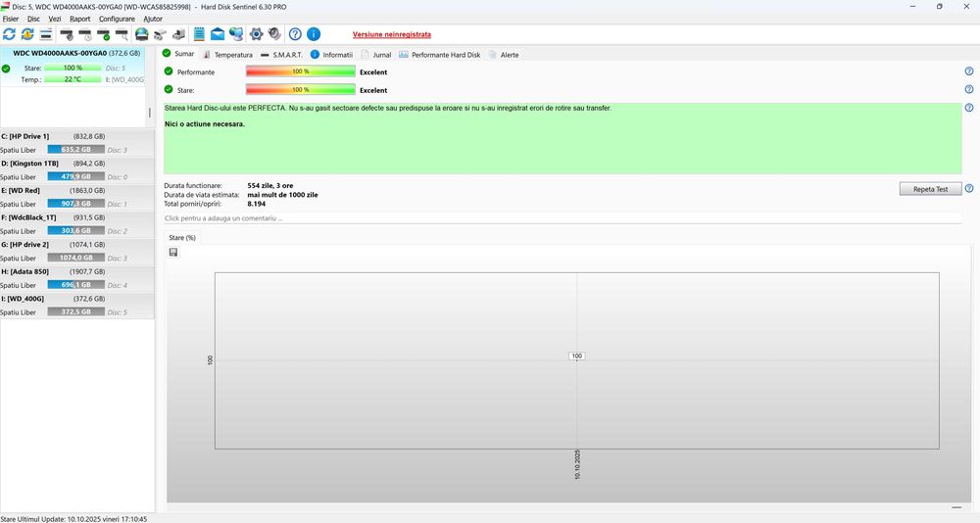Switch to the Sumar tab
Screen dimensions: 980x523
[178, 54]
